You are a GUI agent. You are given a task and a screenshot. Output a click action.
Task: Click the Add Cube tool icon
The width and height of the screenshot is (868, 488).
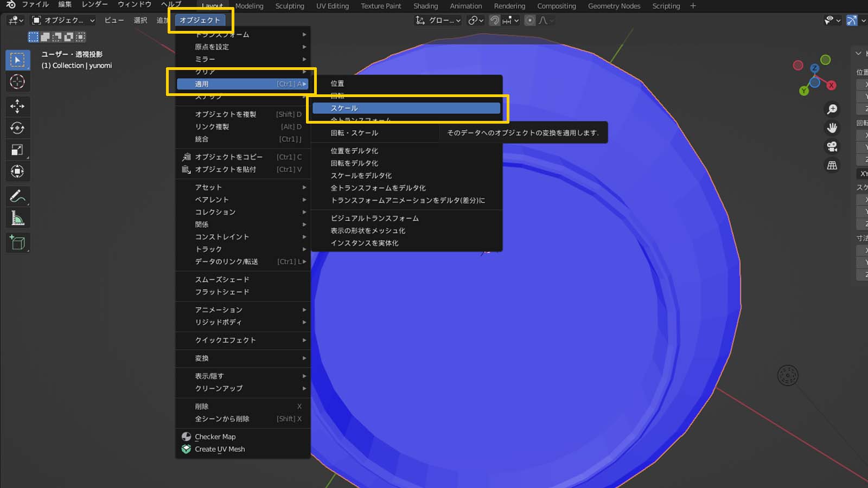pyautogui.click(x=17, y=242)
